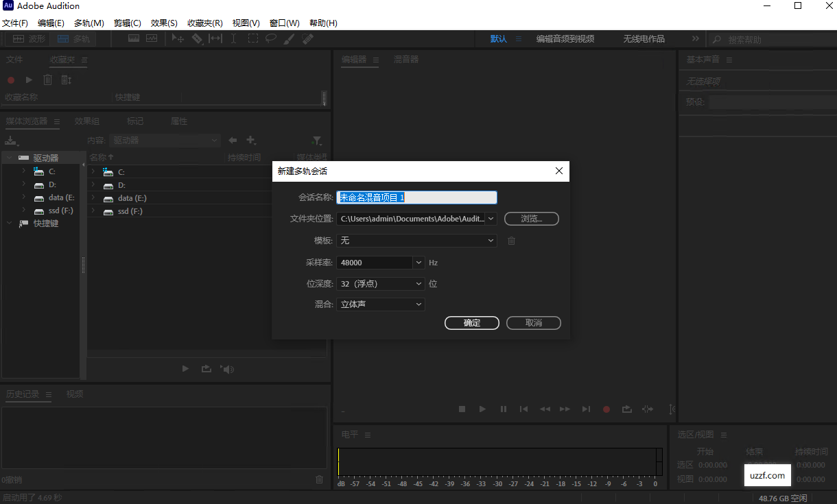Click the 会话名称 session name field
Image resolution: width=837 pixels, height=504 pixels.
pos(416,197)
